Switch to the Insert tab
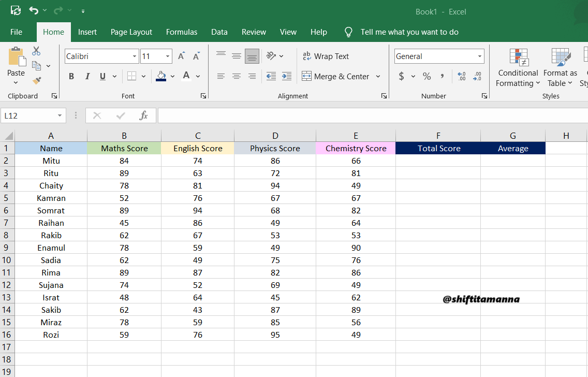The height and width of the screenshot is (377, 588). coord(87,32)
